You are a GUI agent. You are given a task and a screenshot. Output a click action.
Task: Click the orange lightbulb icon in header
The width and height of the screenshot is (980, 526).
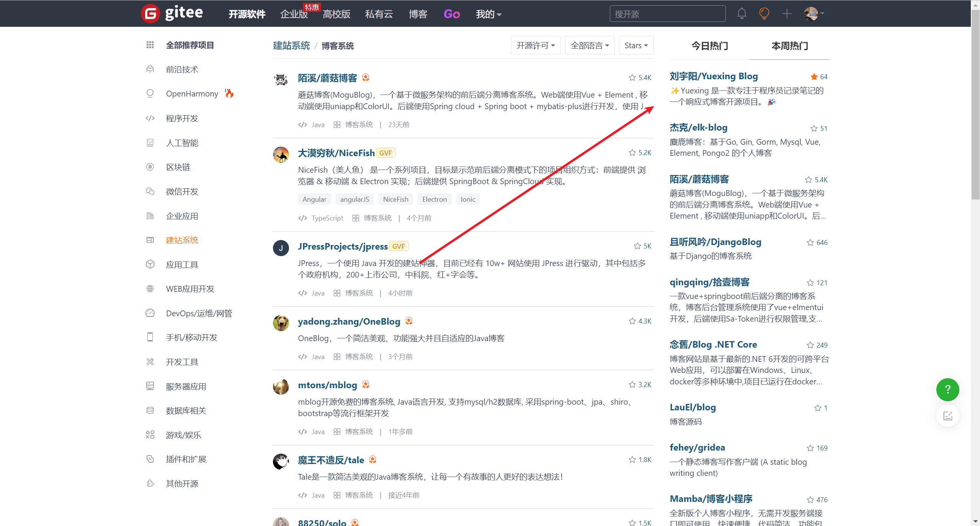[764, 14]
